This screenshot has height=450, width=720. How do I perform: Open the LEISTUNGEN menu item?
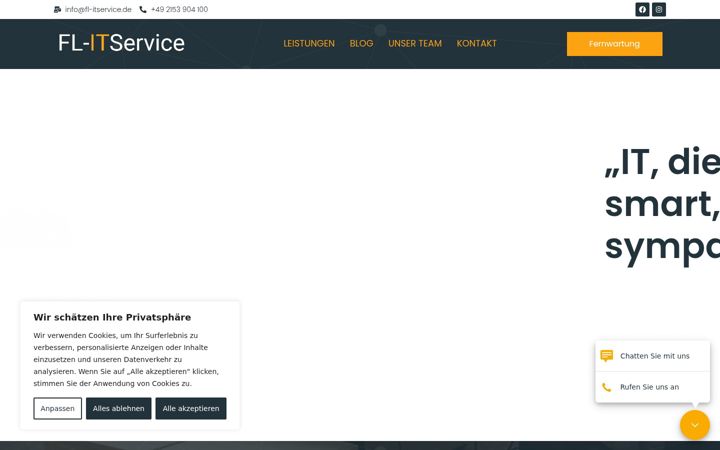(309, 44)
